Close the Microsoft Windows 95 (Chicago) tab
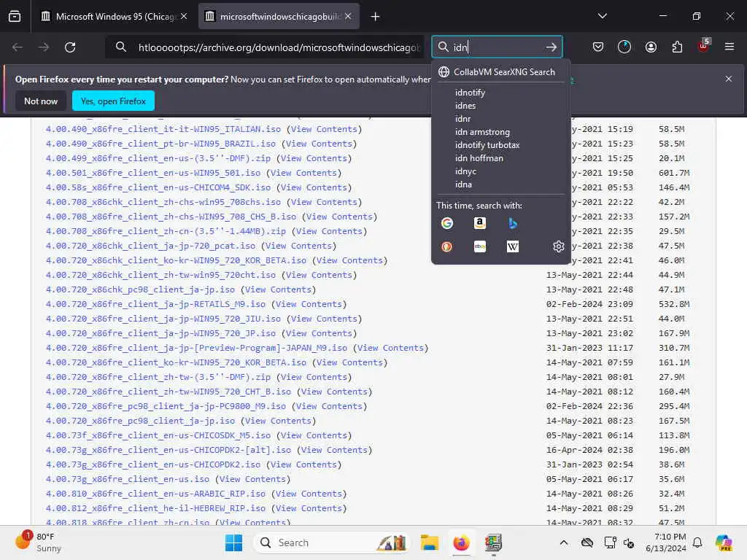 [184, 16]
